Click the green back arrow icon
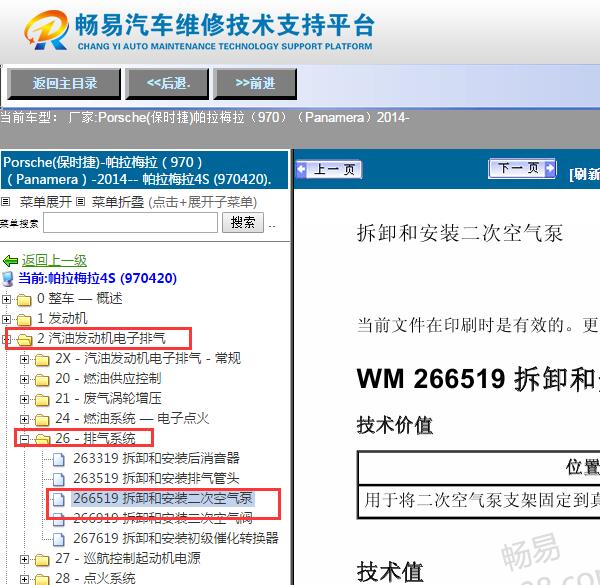600x585 pixels. pyautogui.click(x=10, y=261)
